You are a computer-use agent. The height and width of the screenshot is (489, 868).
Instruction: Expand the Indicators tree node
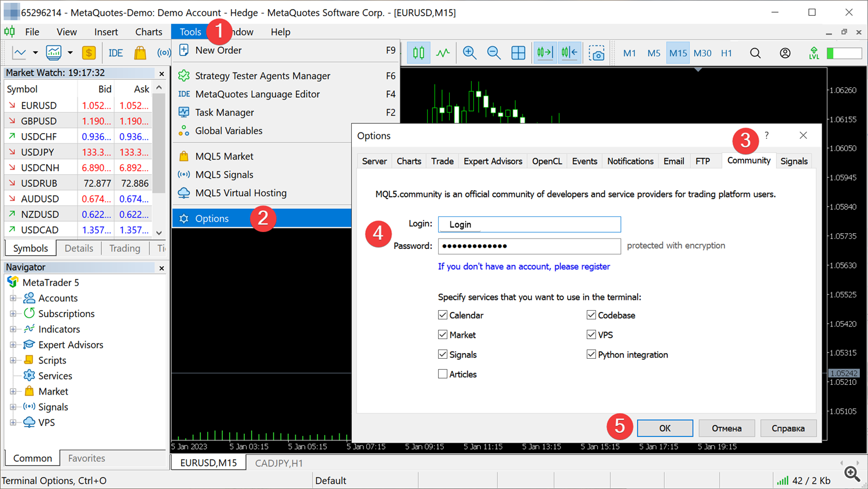[x=13, y=330]
